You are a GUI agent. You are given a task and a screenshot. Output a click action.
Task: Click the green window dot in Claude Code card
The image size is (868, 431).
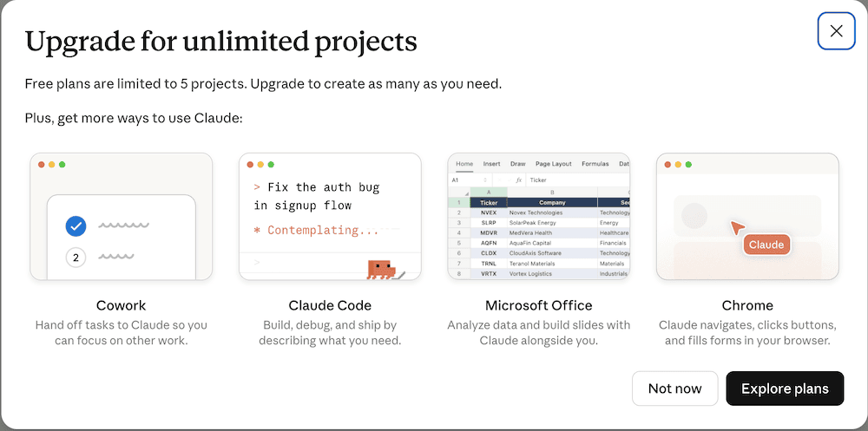271,164
